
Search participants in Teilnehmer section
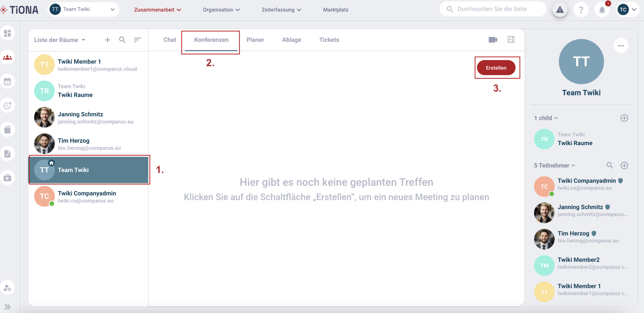tap(610, 165)
